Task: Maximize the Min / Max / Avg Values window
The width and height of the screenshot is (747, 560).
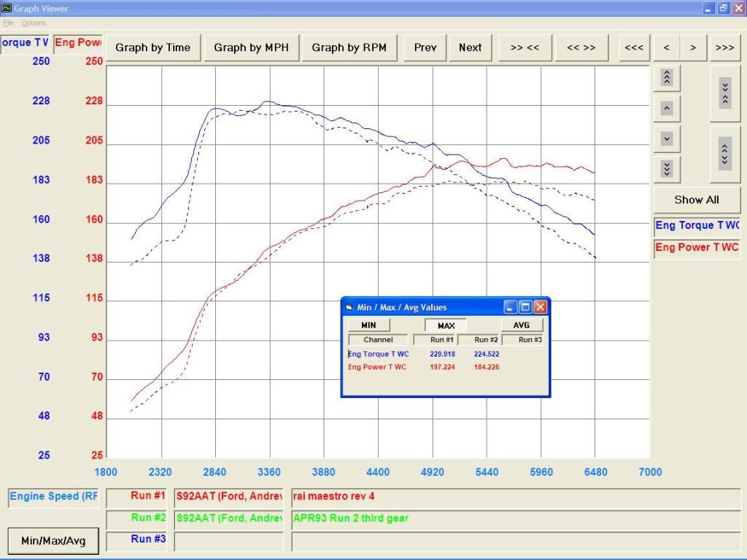Action: (x=525, y=307)
